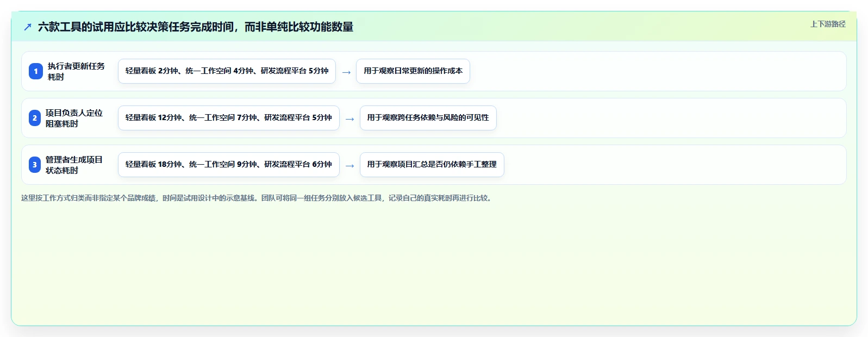Click the box starting 轻量看板 2分钟
Screen dimensions: 868x337
[x=227, y=71]
